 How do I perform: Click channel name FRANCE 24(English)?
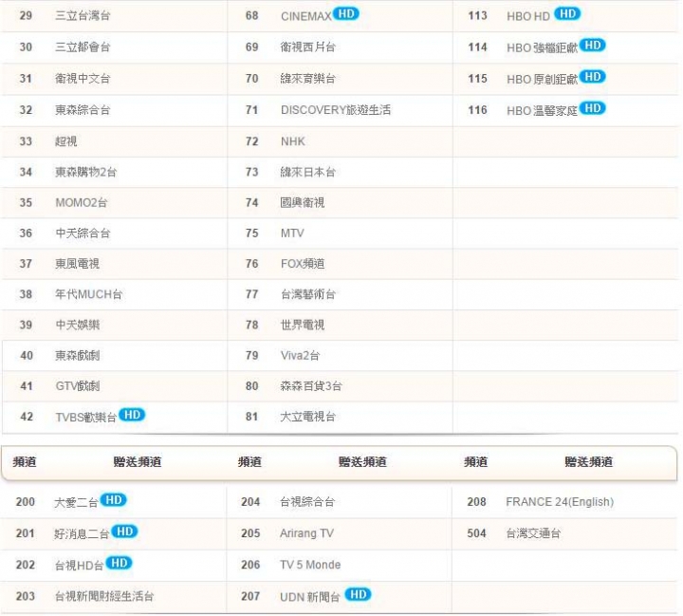(x=560, y=502)
